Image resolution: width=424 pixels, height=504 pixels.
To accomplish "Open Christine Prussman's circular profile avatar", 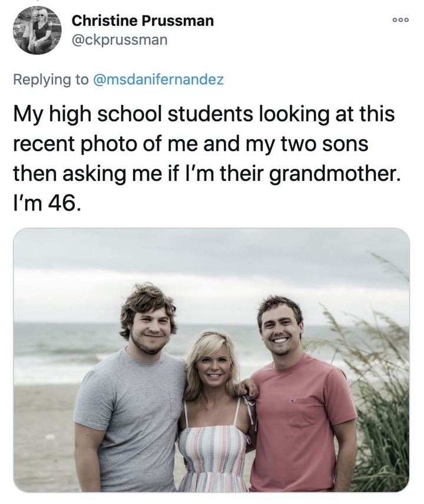I will coord(37,30).
